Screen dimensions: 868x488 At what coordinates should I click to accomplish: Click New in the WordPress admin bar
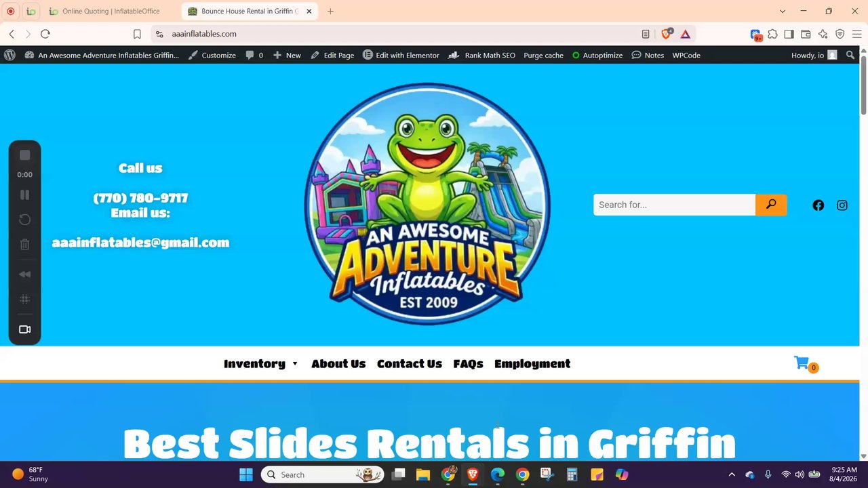(287, 55)
